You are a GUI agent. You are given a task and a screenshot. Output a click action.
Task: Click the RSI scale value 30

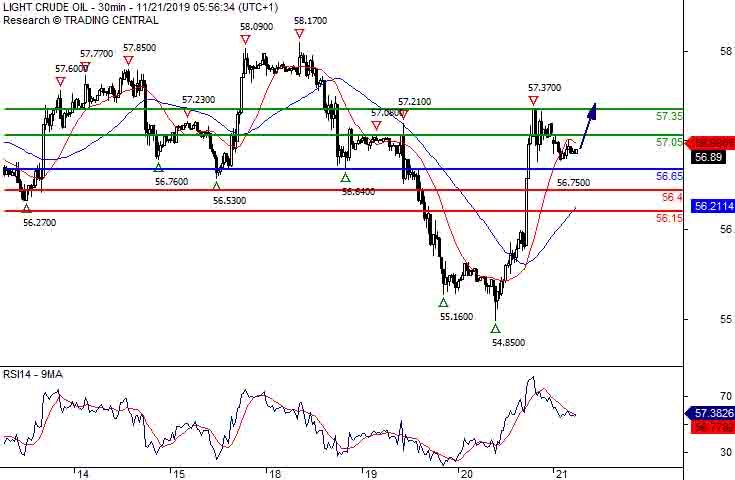pyautogui.click(x=726, y=452)
